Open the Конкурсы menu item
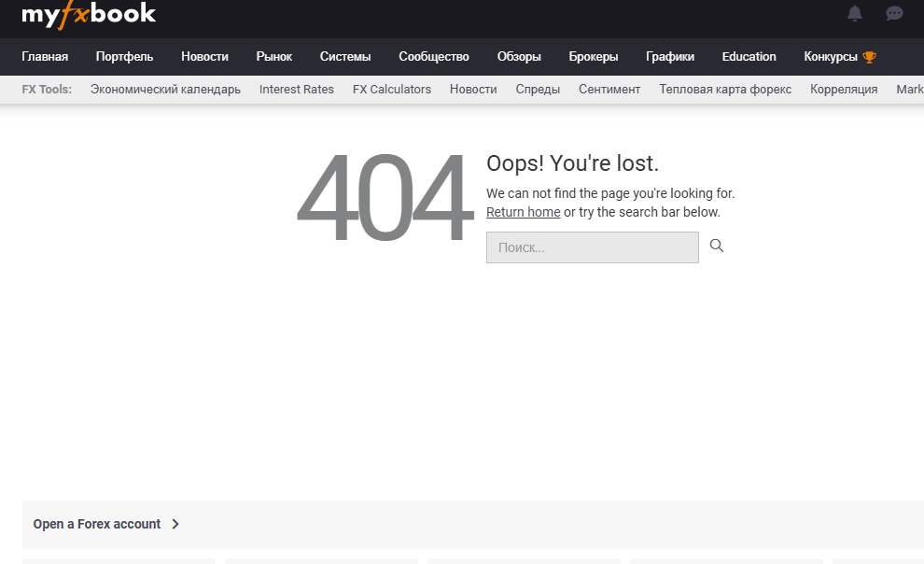This screenshot has width=924, height=564. [831, 57]
